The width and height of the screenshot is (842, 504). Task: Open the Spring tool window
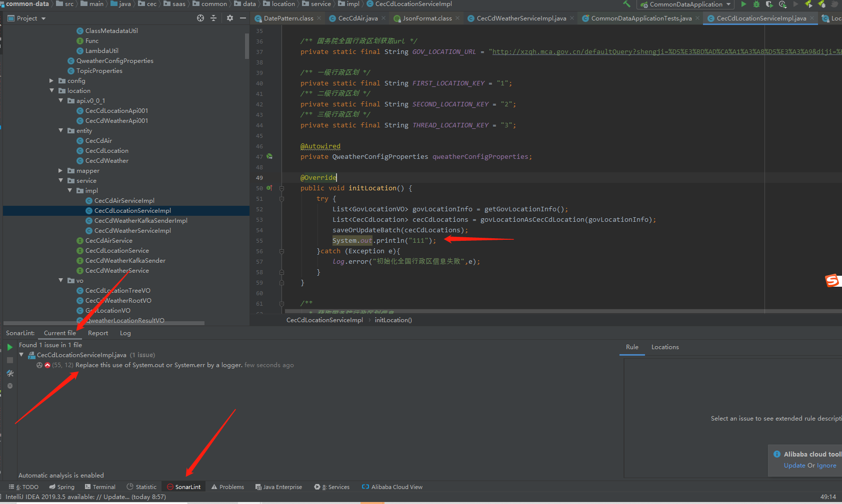[61, 487]
